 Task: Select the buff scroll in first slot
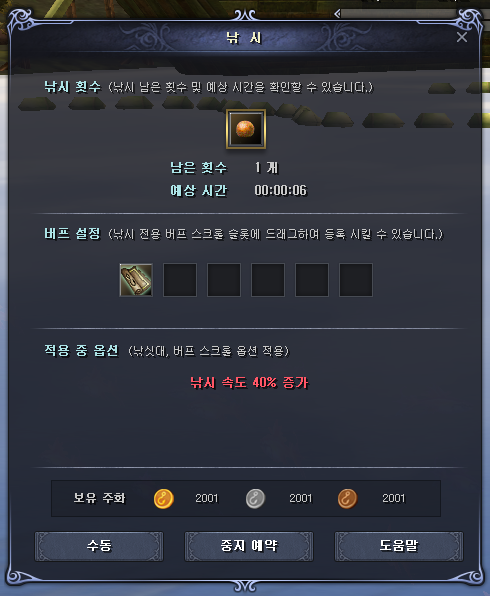(x=136, y=280)
